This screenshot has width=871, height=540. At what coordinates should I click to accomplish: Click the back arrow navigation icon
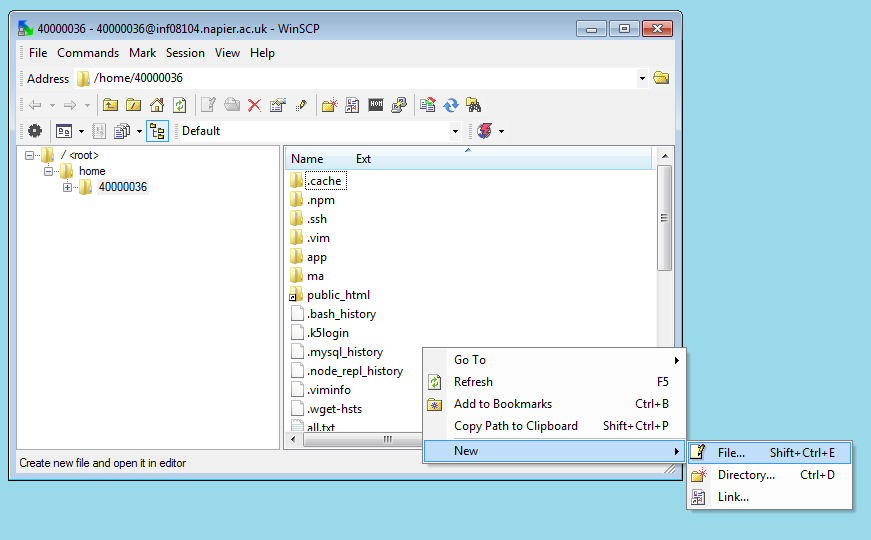click(x=35, y=104)
